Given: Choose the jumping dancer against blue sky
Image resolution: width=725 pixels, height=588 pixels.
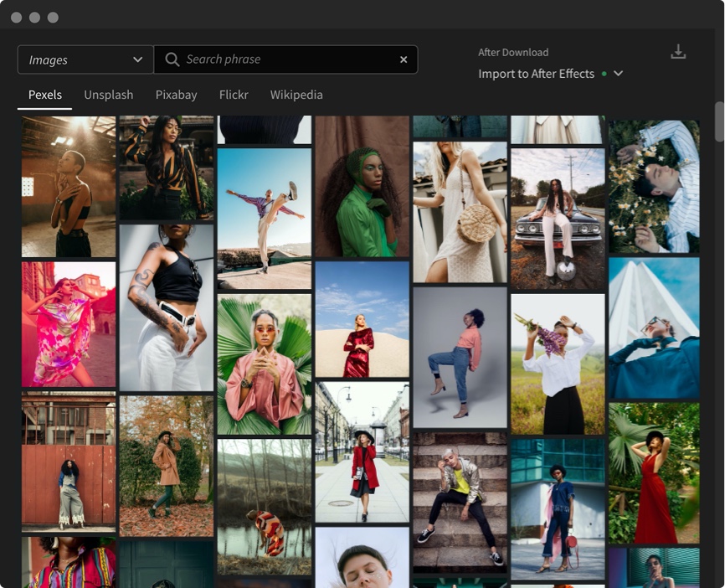Looking at the screenshot, I should 264,218.
